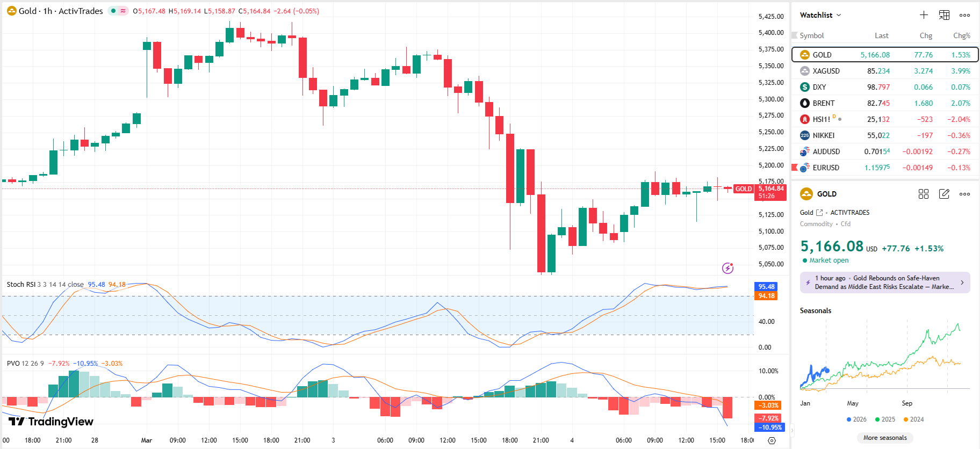Collapse the right side panel using edge arrow

(x=792, y=430)
